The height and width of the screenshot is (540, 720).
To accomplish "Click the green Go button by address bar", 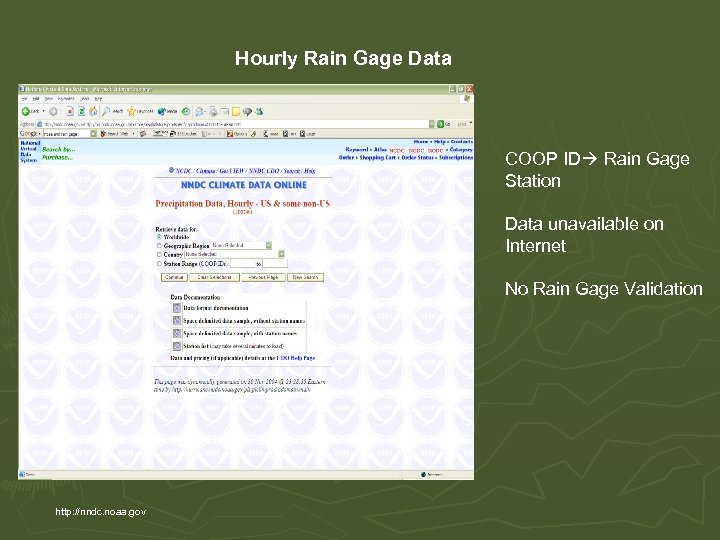I will (444, 124).
